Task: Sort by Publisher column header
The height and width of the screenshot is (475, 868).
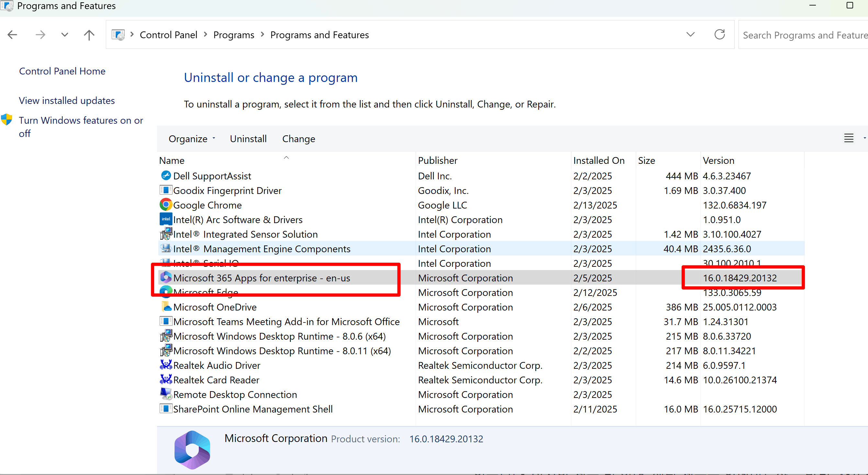Action: [x=494, y=160]
